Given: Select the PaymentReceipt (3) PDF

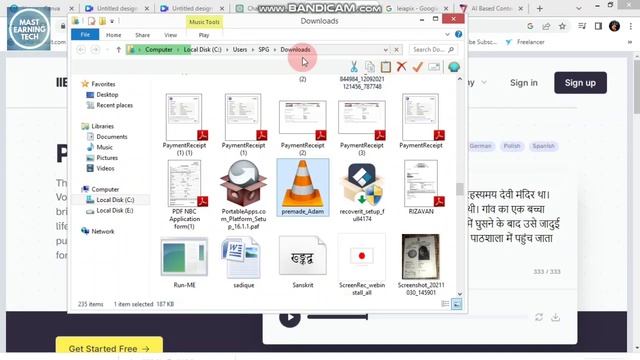Looking at the screenshot, I should coord(362,128).
